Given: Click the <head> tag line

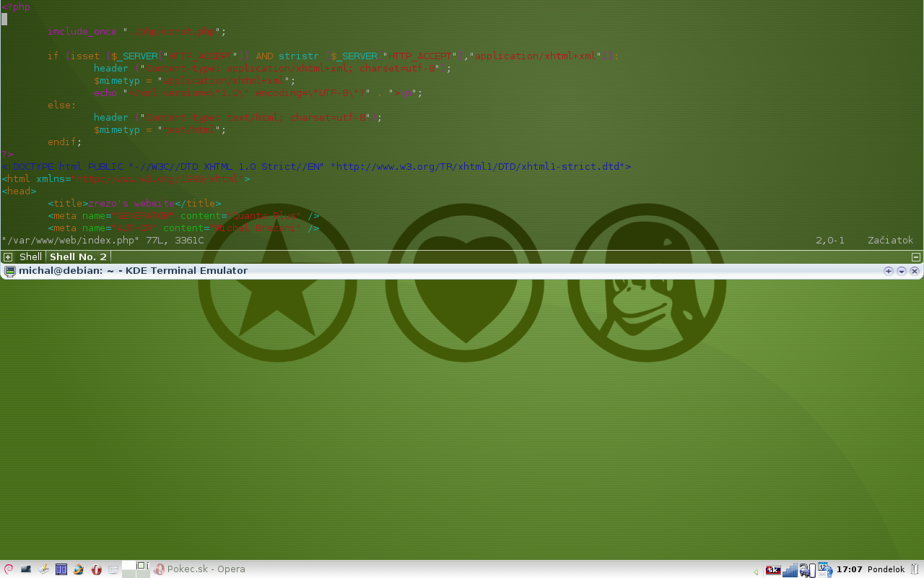Looking at the screenshot, I should [x=19, y=191].
